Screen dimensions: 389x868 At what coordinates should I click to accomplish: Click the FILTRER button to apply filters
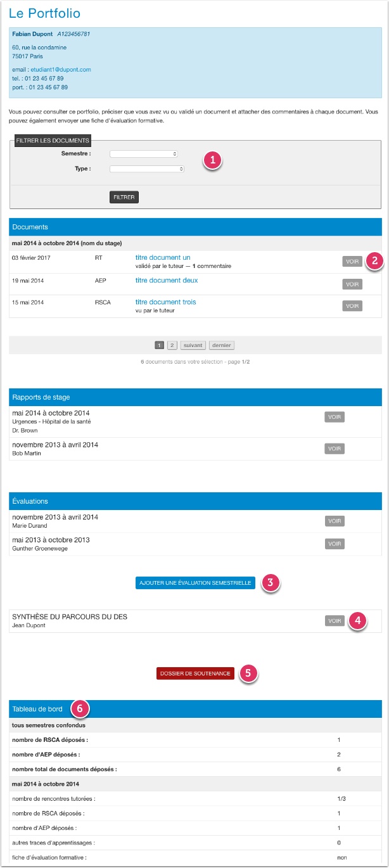click(125, 197)
